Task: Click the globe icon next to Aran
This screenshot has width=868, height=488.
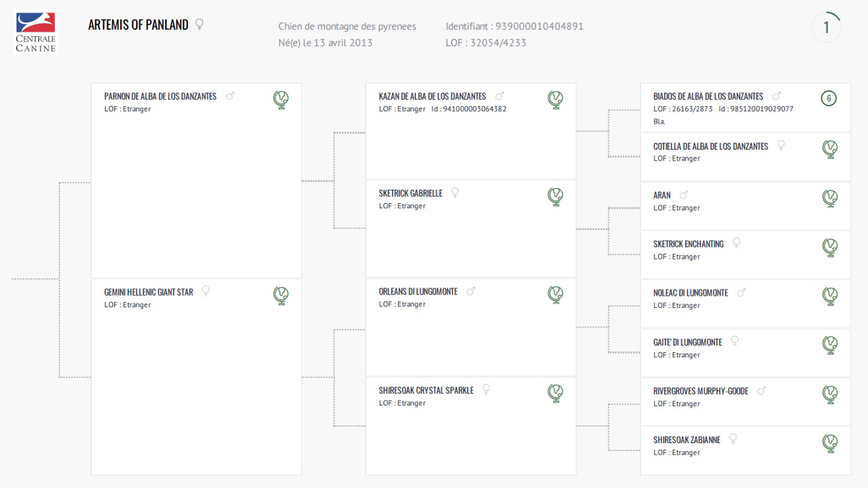Action: (x=830, y=198)
